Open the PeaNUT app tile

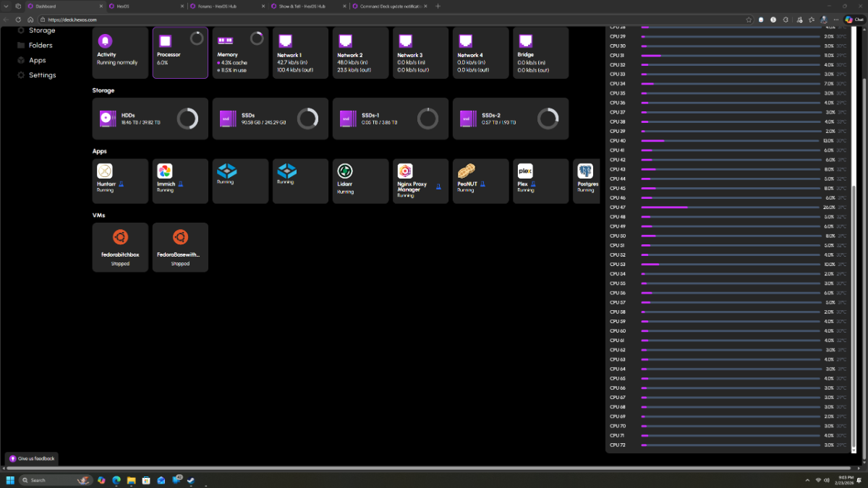click(480, 181)
